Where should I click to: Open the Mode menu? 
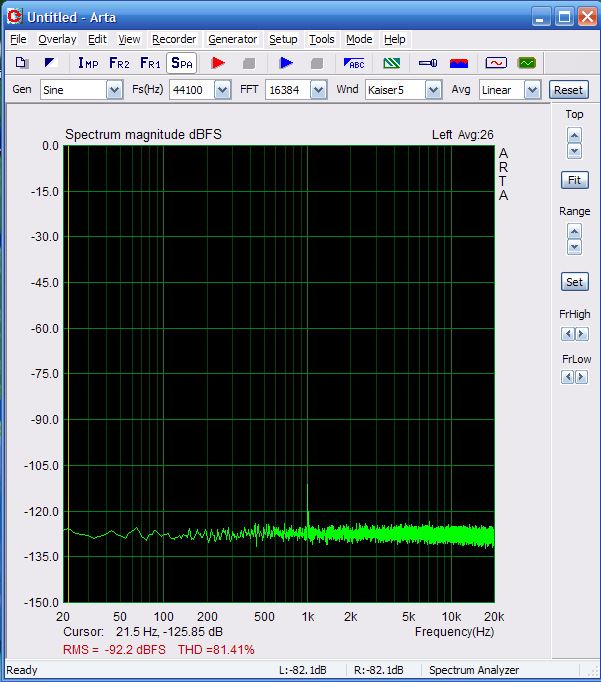[359, 39]
